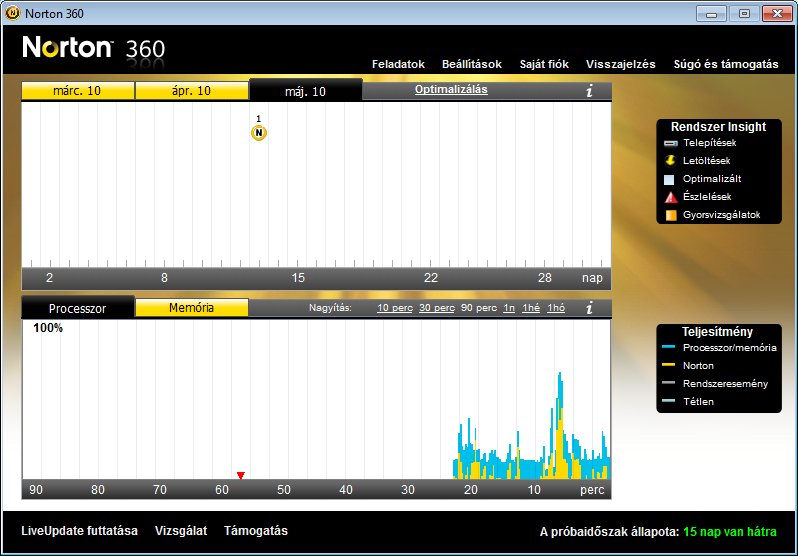Click the Gyorsvizsgálatok orange square icon

[671, 215]
